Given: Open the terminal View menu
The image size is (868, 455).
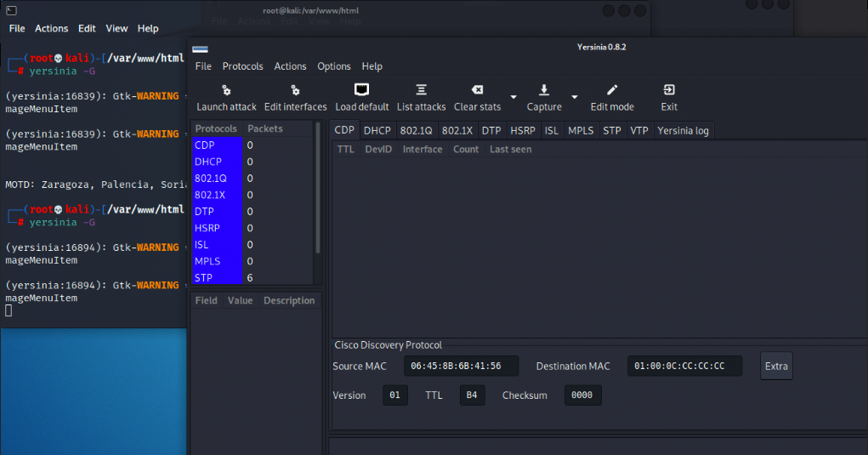Looking at the screenshot, I should [116, 28].
